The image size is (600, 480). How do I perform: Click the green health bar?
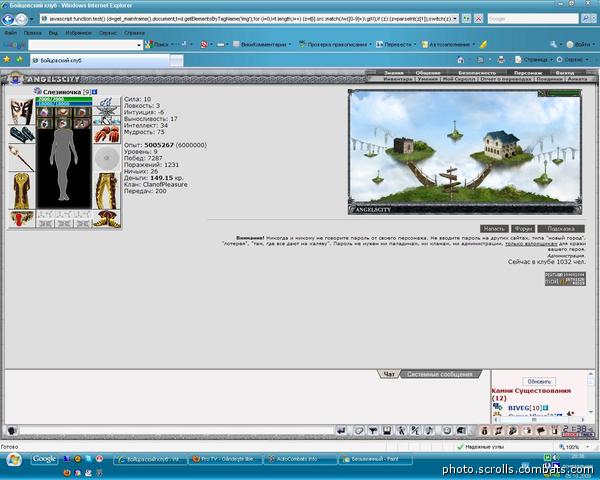coord(64,99)
